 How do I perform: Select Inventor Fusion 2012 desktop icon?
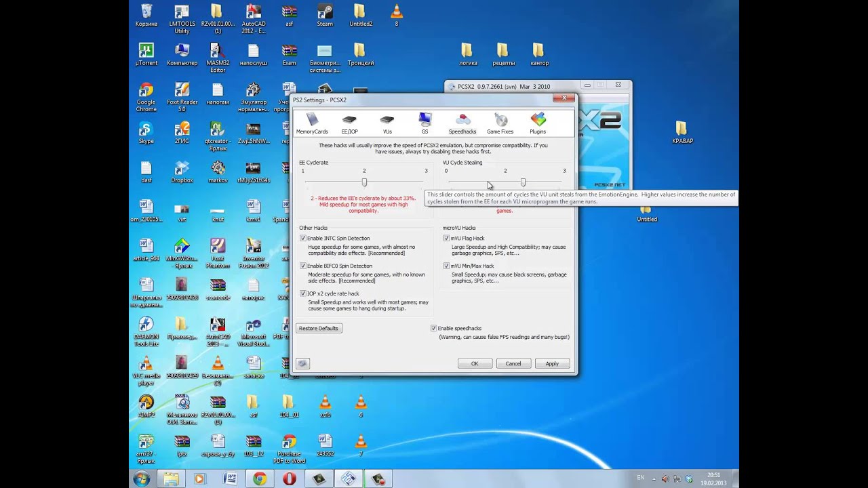pyautogui.click(x=254, y=253)
